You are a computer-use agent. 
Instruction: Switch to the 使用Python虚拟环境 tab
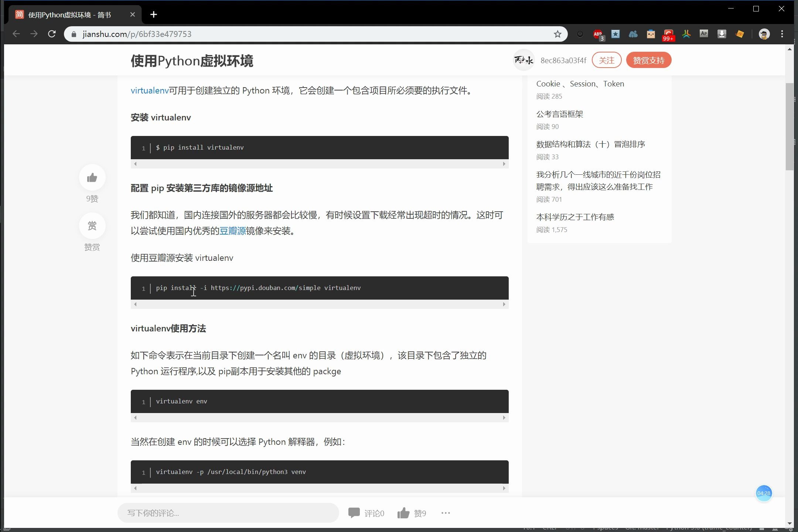point(74,14)
